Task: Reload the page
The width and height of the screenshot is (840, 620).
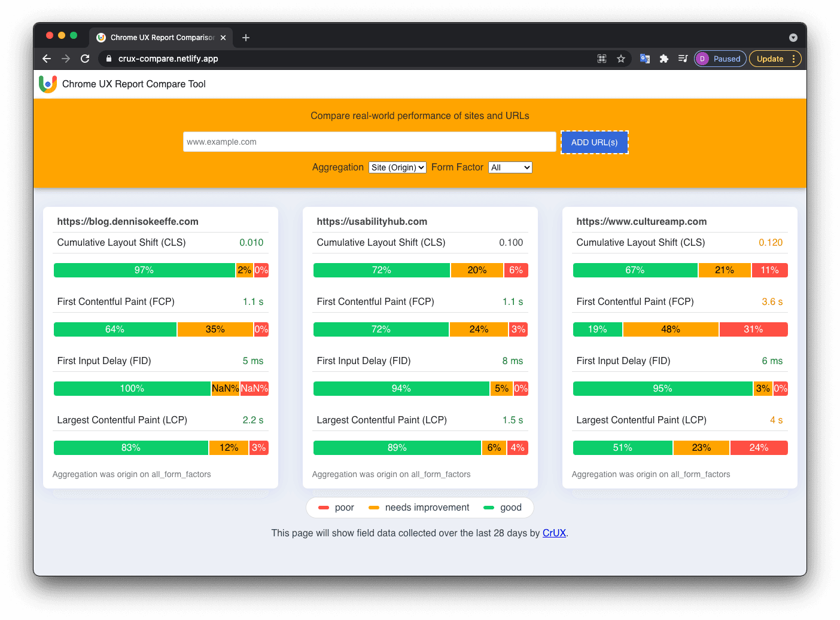Action: 85,59
